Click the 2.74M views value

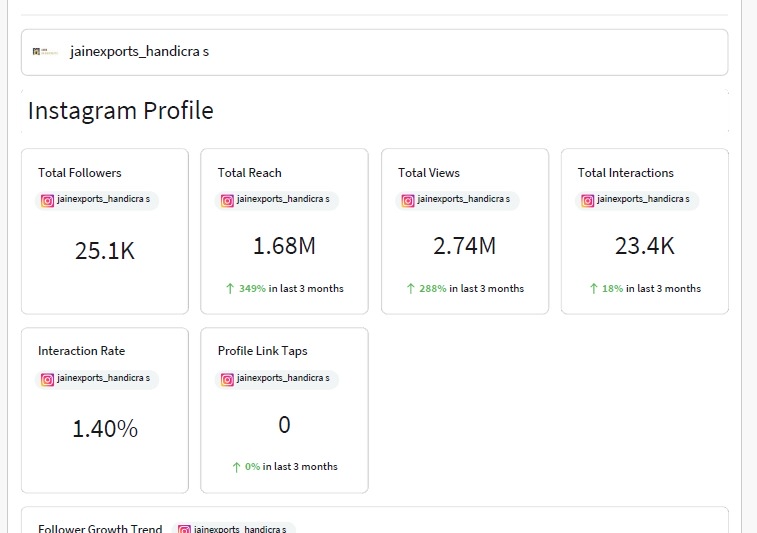464,246
